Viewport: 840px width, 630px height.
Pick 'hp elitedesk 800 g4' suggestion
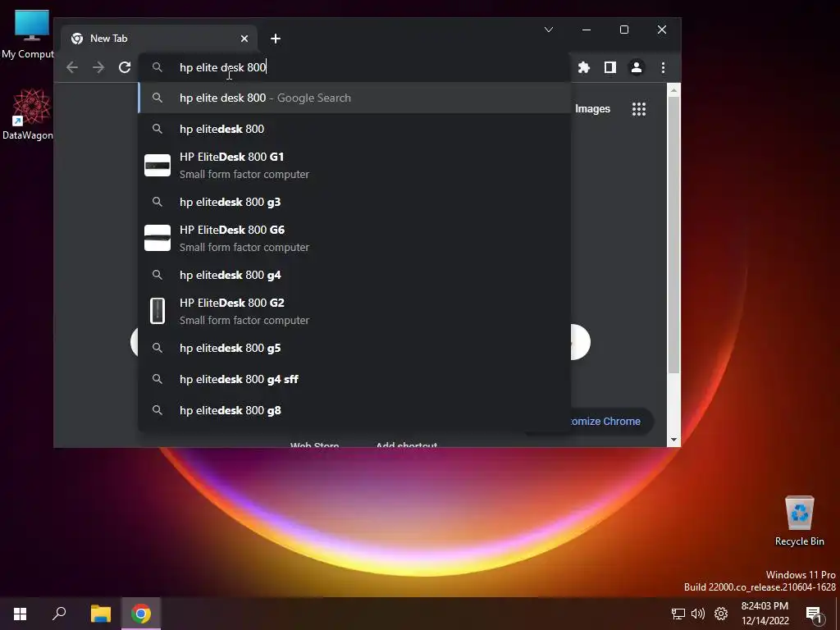pyautogui.click(x=354, y=275)
